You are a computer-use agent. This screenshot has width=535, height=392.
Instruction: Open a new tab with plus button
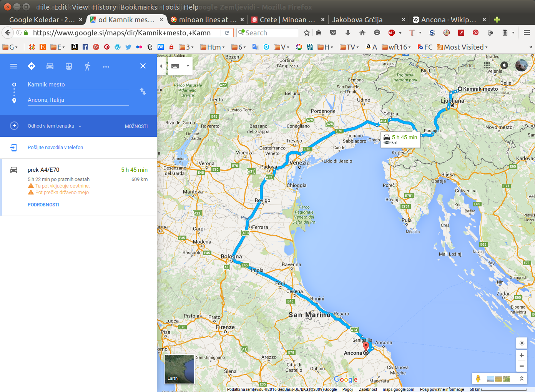coord(497,20)
